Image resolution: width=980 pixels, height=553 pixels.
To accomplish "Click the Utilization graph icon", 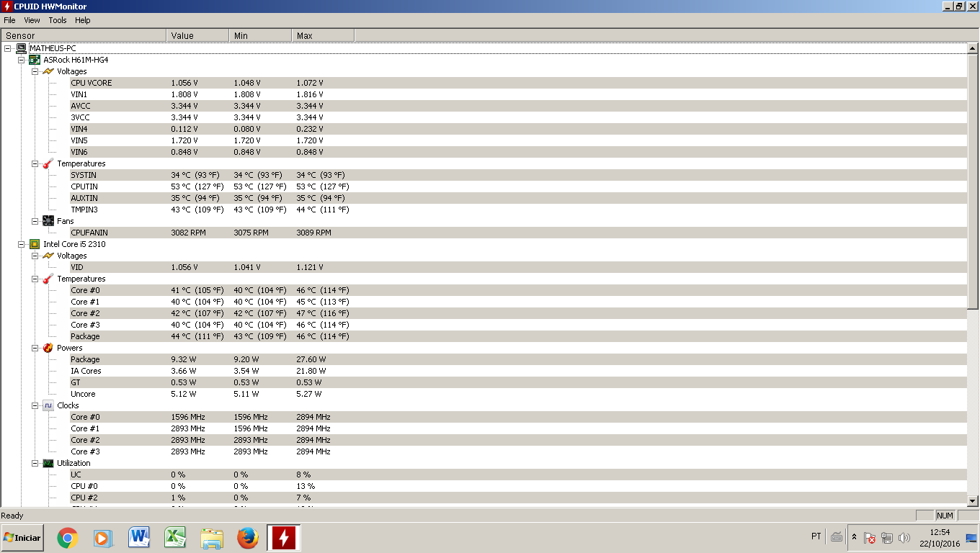I will coord(48,463).
